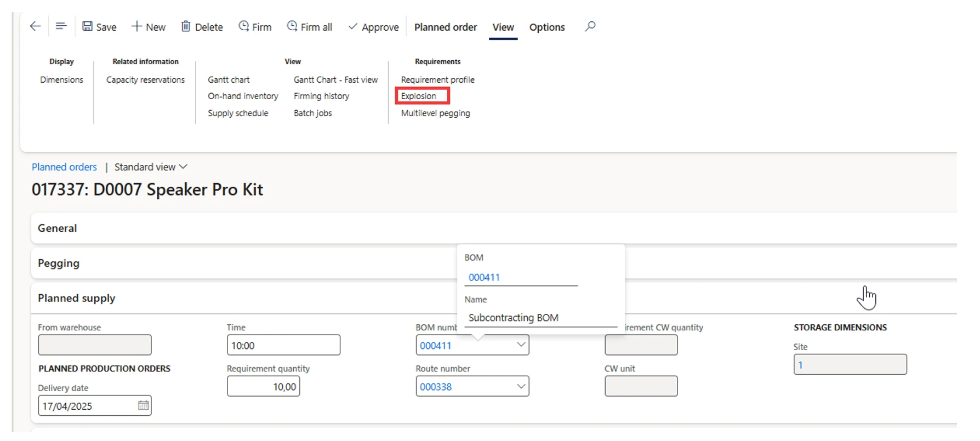Open the navigation hamburger menu icon
980x441 pixels.
click(61, 26)
